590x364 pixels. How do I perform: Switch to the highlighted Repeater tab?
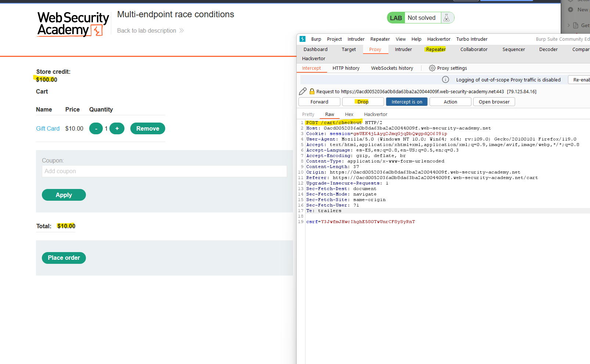pyautogui.click(x=436, y=50)
